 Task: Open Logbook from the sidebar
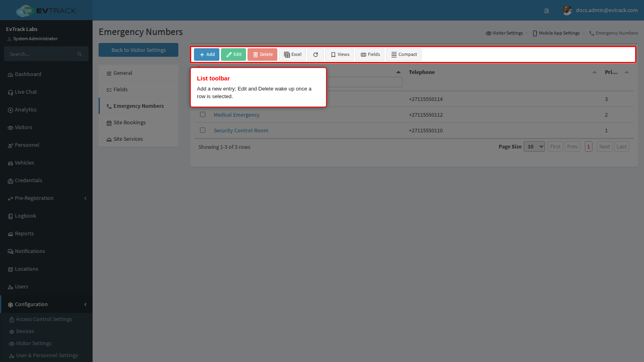[46, 216]
